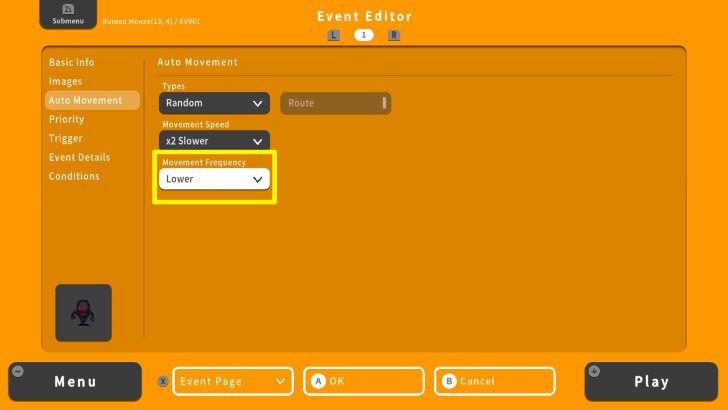This screenshot has width=728, height=410.
Task: Select event page number 1 indicator
Action: [x=364, y=35]
